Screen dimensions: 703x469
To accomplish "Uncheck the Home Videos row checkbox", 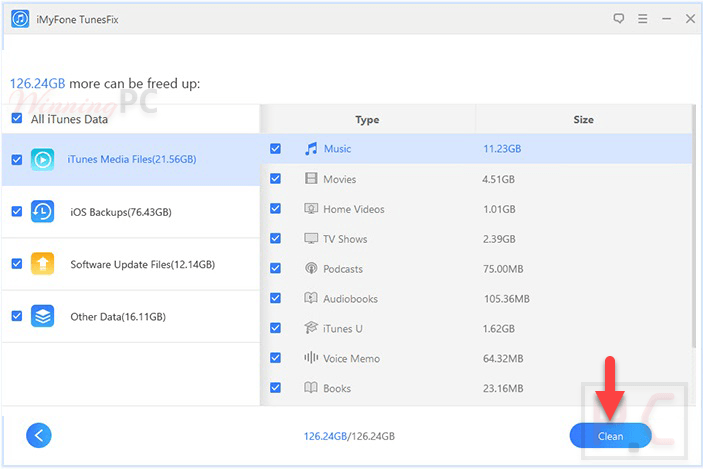I will (x=276, y=208).
